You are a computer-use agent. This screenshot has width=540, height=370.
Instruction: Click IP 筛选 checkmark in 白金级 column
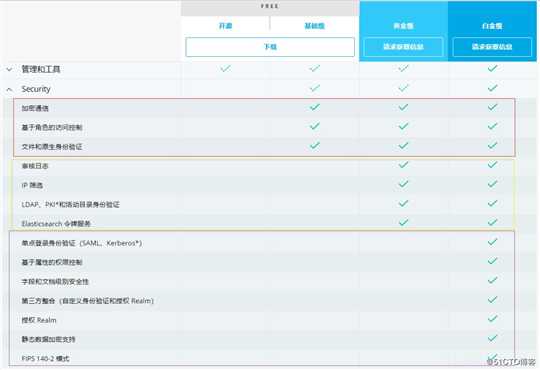coord(492,184)
